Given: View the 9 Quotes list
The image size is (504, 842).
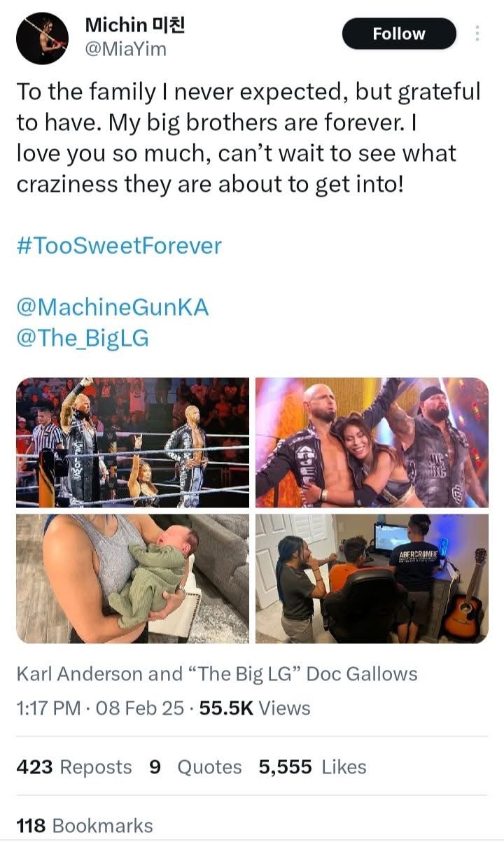Looking at the screenshot, I should 195,767.
